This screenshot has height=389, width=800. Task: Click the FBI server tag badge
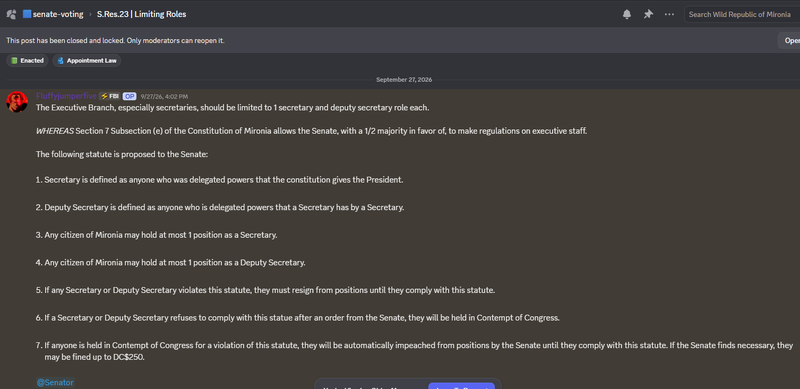(x=109, y=96)
